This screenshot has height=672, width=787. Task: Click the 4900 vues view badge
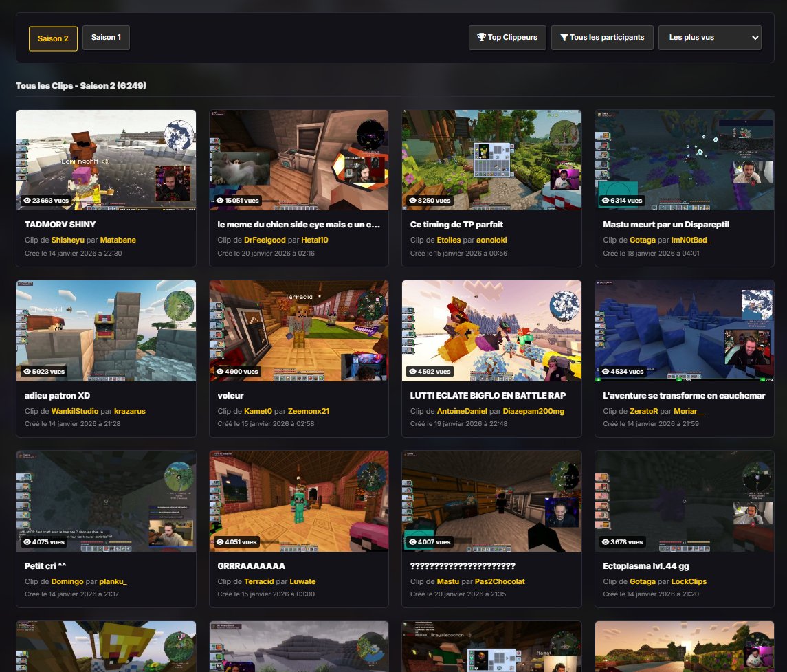pos(237,371)
